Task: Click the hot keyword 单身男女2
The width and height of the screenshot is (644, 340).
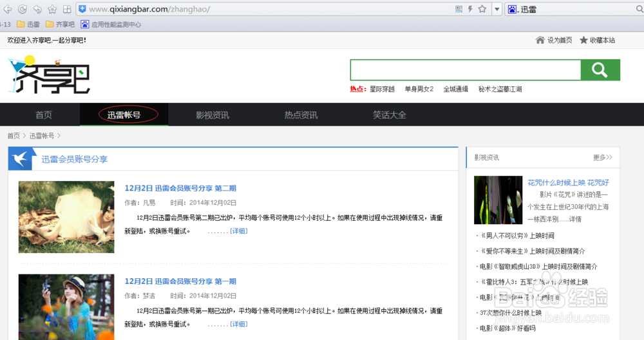Action: point(419,89)
